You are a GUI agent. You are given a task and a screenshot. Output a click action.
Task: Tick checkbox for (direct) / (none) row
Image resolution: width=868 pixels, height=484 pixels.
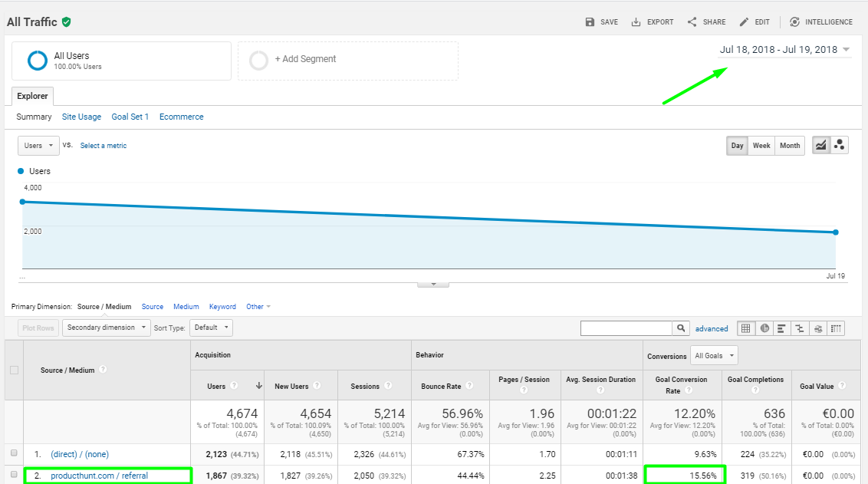14,453
